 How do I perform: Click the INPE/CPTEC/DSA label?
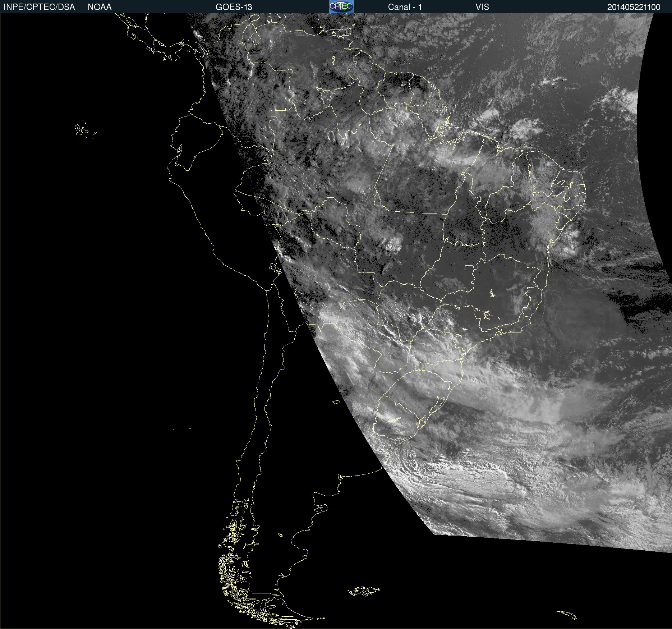tap(39, 7)
